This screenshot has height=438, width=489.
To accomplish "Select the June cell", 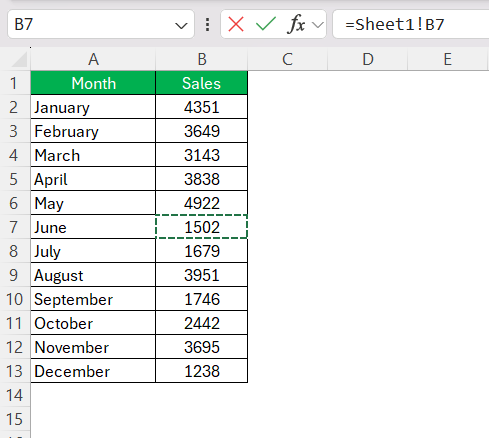I will pos(93,227).
